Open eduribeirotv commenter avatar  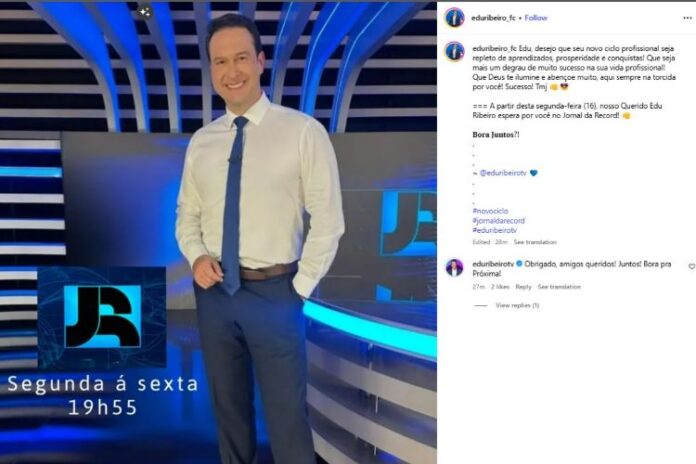[454, 268]
